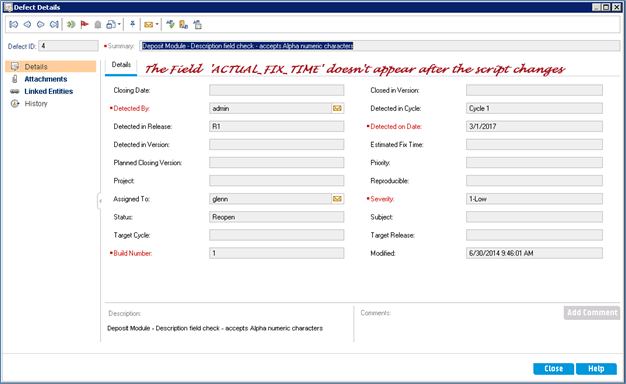626x384 pixels.
Task: Open the Attachments sidebar item
Action: [x=46, y=79]
